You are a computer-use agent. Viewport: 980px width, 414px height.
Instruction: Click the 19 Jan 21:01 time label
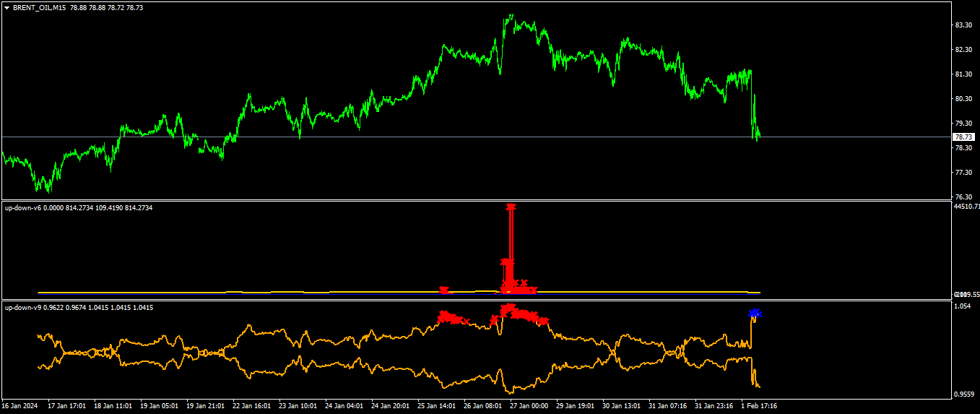pos(206,406)
